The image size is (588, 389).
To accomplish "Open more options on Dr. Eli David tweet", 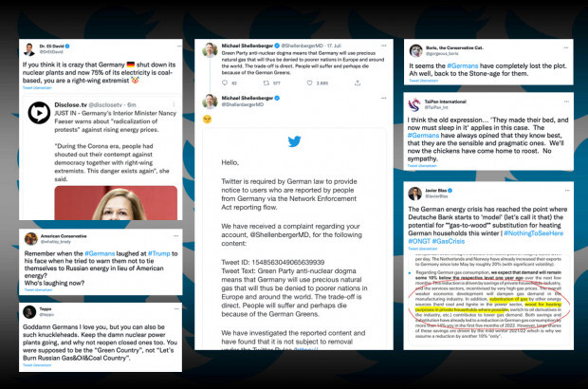I will (x=179, y=46).
